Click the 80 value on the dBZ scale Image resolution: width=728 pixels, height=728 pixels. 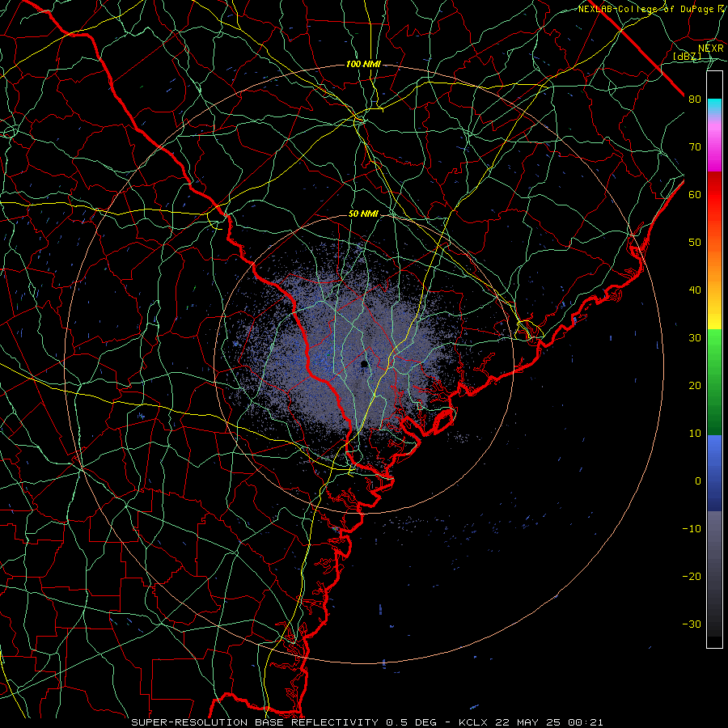[x=695, y=99]
